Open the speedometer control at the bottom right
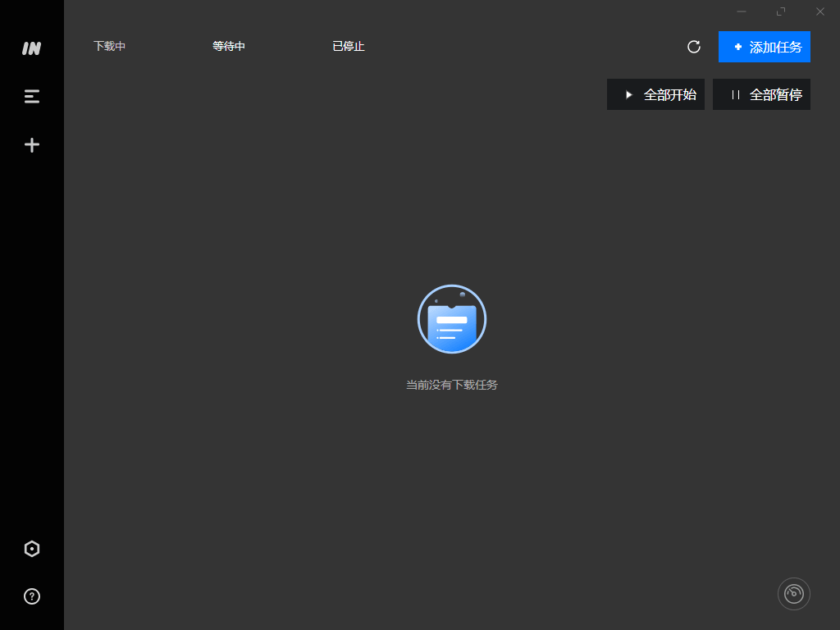840x630 pixels. tap(793, 593)
